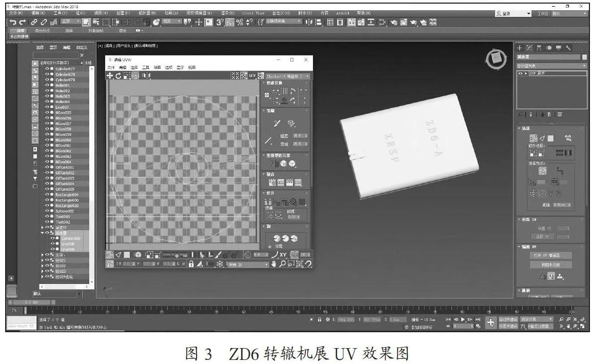Viewport: 592px width, 364px height.
Task: Open the Checker texture dropdown in UVW editor
Action: click(x=288, y=76)
